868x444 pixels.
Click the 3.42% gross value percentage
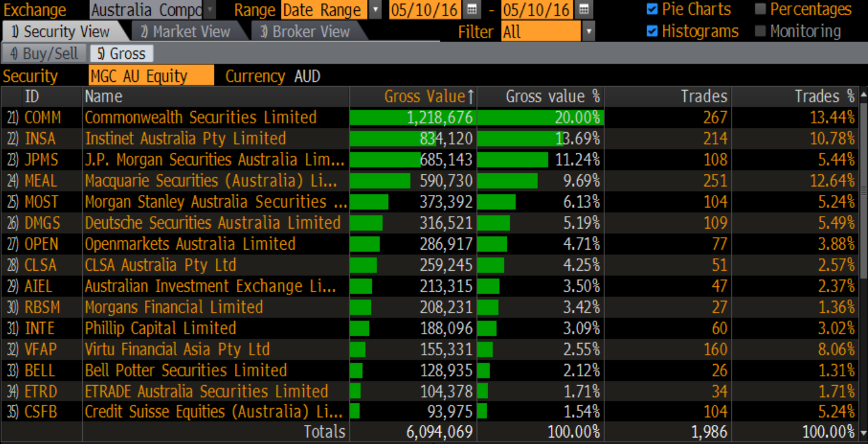(581, 307)
